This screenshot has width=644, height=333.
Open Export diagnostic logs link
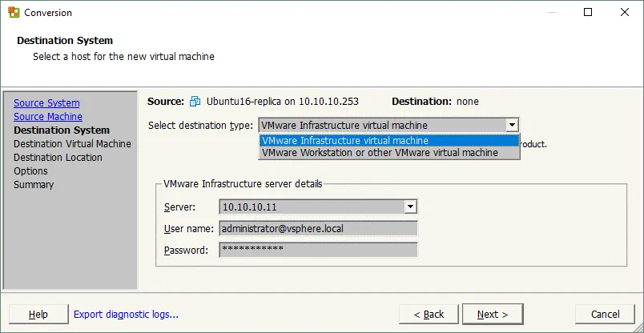tap(126, 315)
